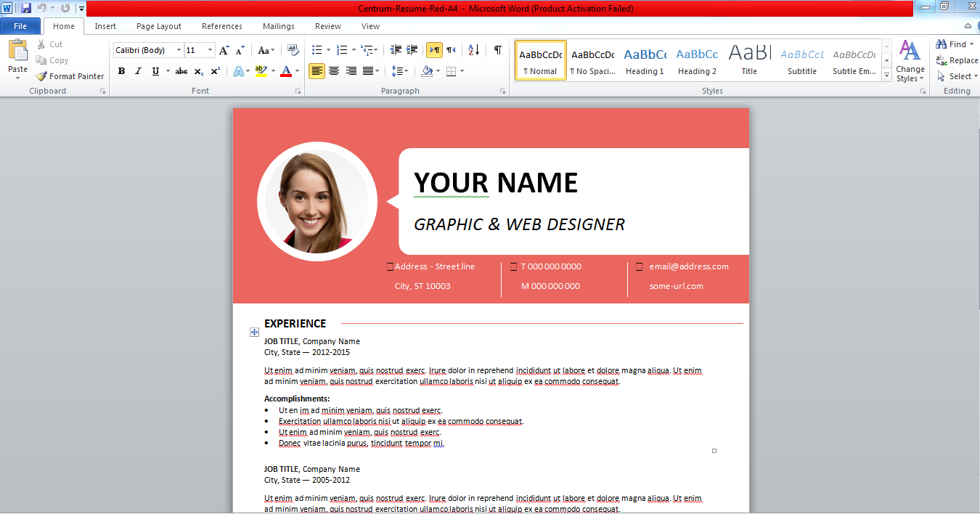Switch to the Page Layout tab

point(159,26)
